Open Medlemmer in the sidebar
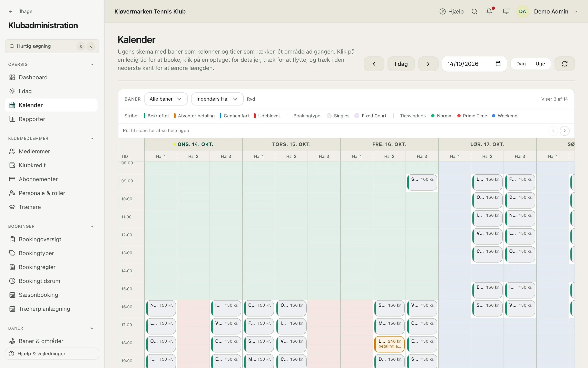Viewport: 588px width, 368px height. pos(51,151)
